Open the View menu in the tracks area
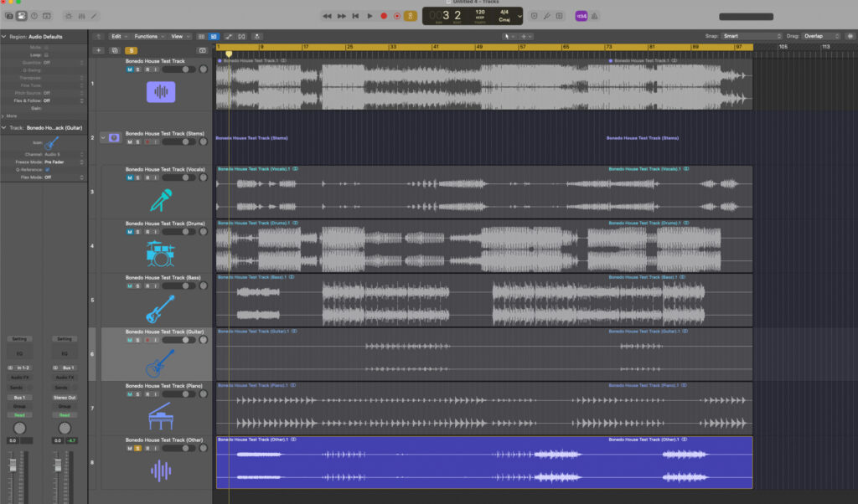858x504 pixels. click(x=179, y=37)
